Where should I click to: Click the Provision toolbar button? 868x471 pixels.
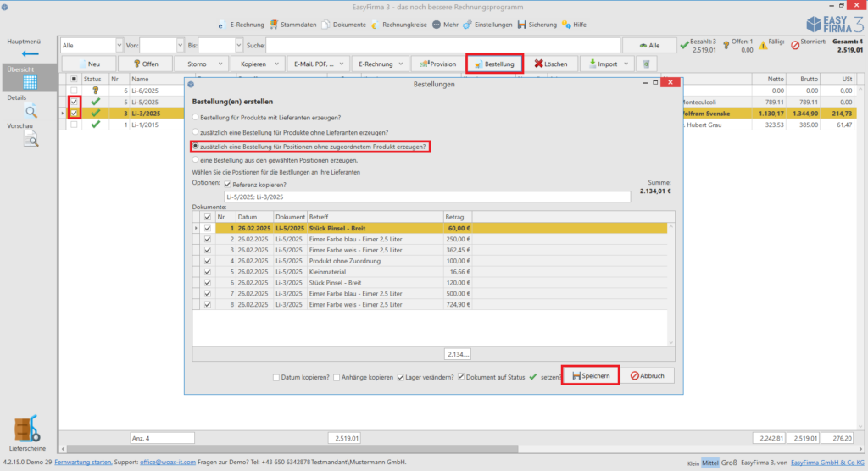(x=438, y=64)
